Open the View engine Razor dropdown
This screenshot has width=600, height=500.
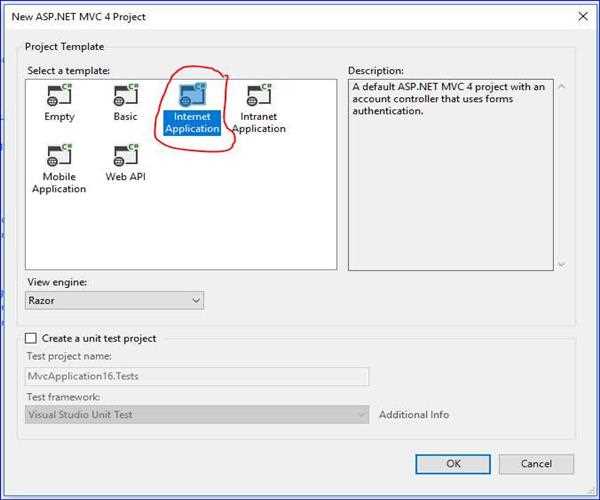click(114, 300)
